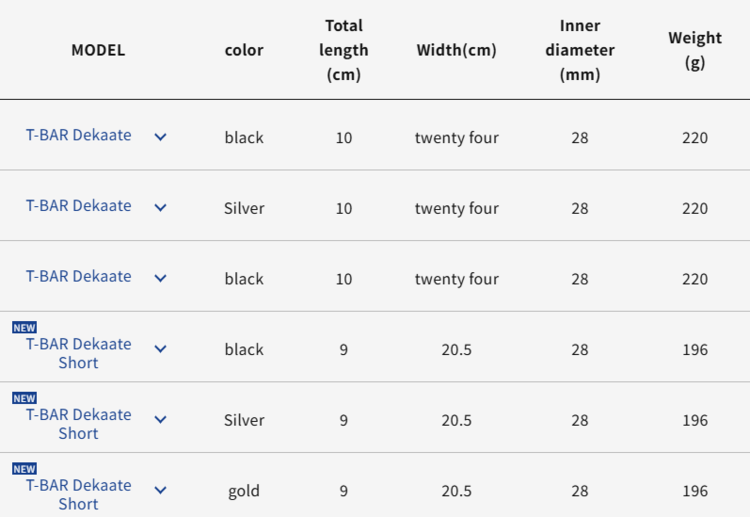This screenshot has height=517, width=750.
Task: Click the NEW badge on black Dekaate Short
Action: coord(24,327)
